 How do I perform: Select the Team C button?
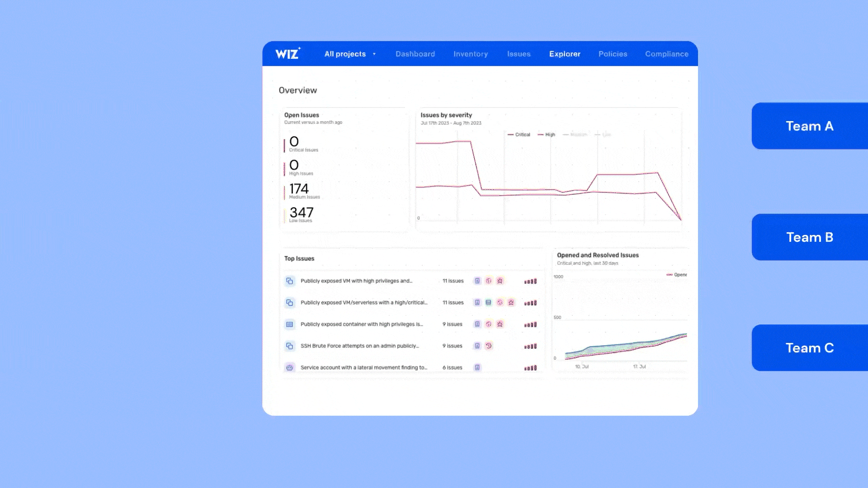coord(809,348)
